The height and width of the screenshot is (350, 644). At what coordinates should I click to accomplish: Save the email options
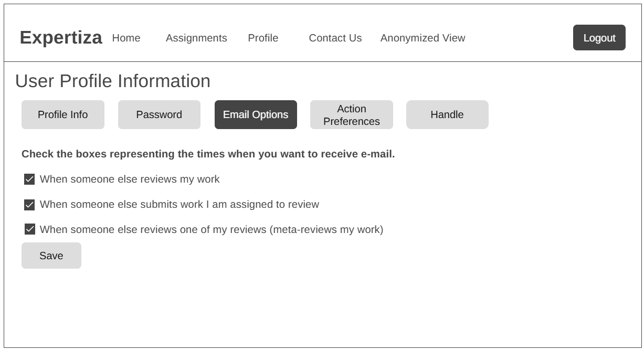[x=51, y=256]
